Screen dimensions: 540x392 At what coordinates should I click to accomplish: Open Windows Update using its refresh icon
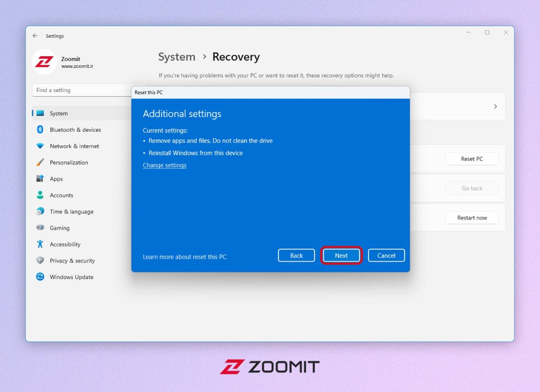pos(40,277)
